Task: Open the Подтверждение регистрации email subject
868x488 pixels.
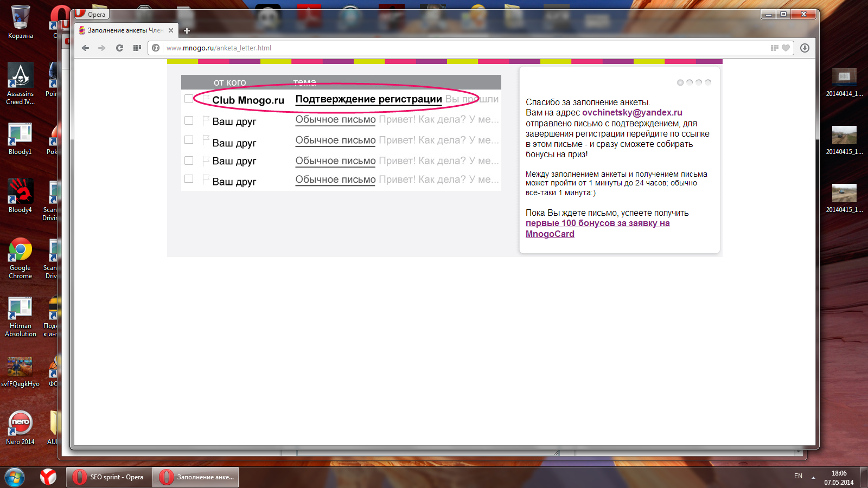Action: coord(368,99)
